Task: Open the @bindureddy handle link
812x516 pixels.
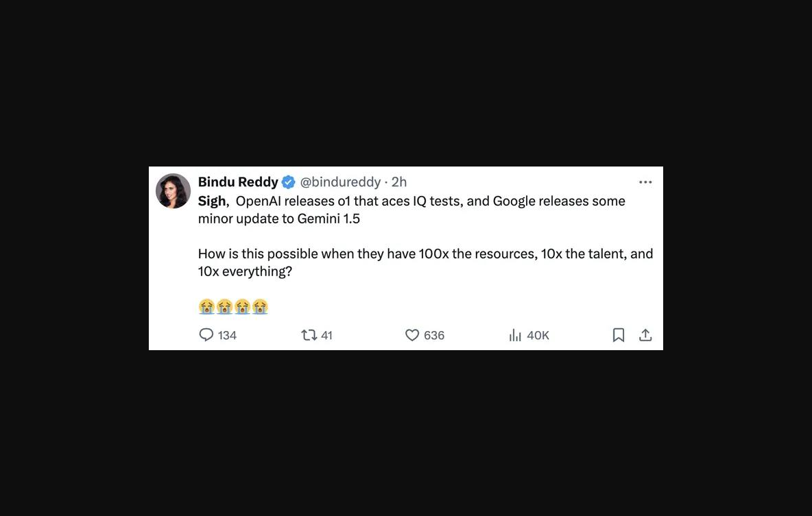Action: click(340, 182)
